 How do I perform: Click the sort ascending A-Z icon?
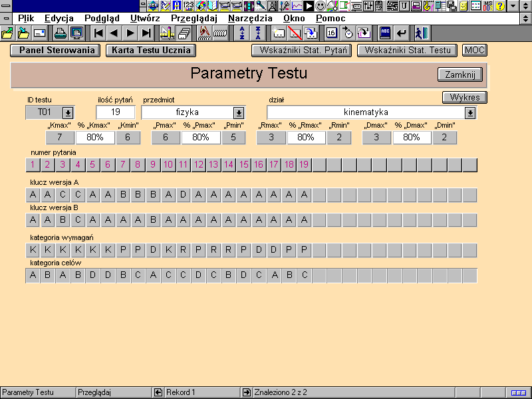point(241,33)
